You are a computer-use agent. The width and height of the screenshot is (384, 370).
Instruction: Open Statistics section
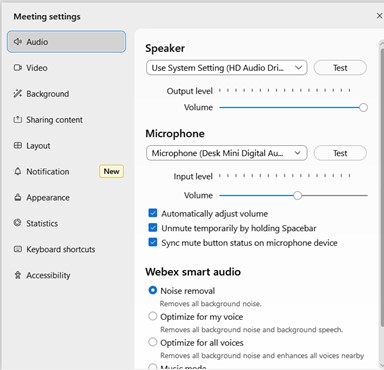67,223
